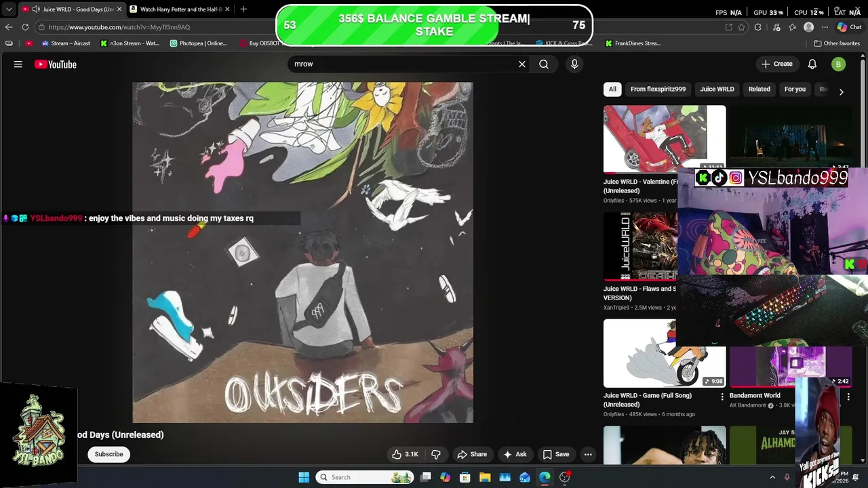Show more filter chips with arrow
The width and height of the screenshot is (868, 488).
tap(841, 91)
